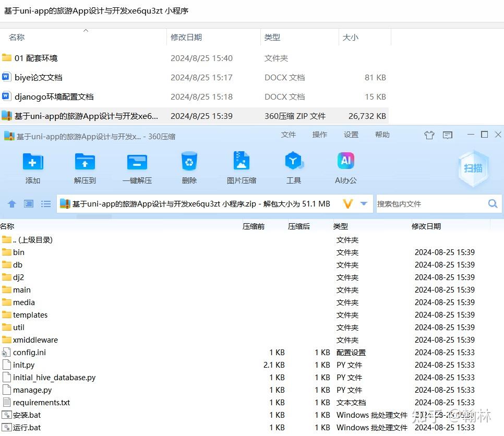Select the 解压到 (Extract to) icon
The height and width of the screenshot is (436, 504).
[x=85, y=163]
